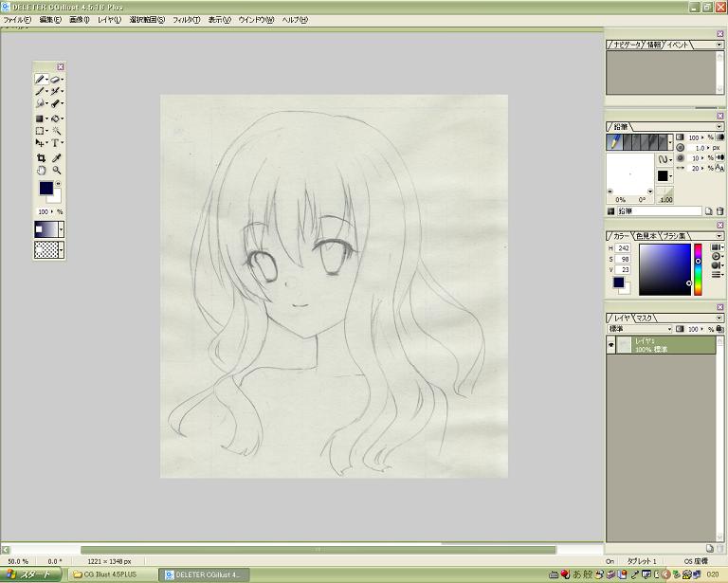The width and height of the screenshot is (728, 583).
Task: Swap foreground and background colors in toolbox
Action: 58,183
